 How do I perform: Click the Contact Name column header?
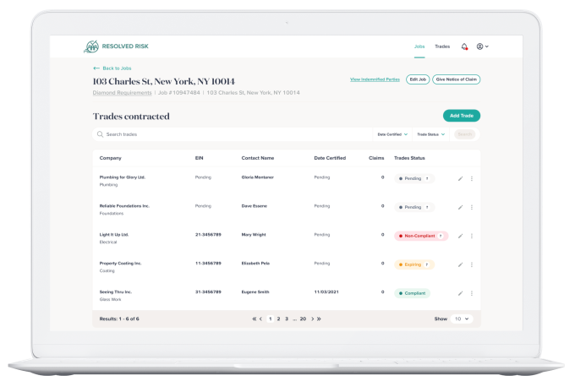pyautogui.click(x=258, y=158)
